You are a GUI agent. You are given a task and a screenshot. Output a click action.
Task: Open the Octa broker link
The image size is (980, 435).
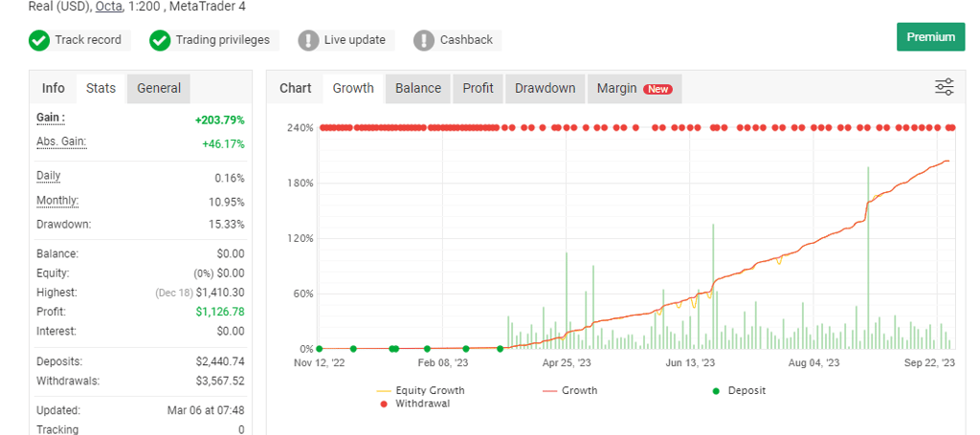point(109,7)
